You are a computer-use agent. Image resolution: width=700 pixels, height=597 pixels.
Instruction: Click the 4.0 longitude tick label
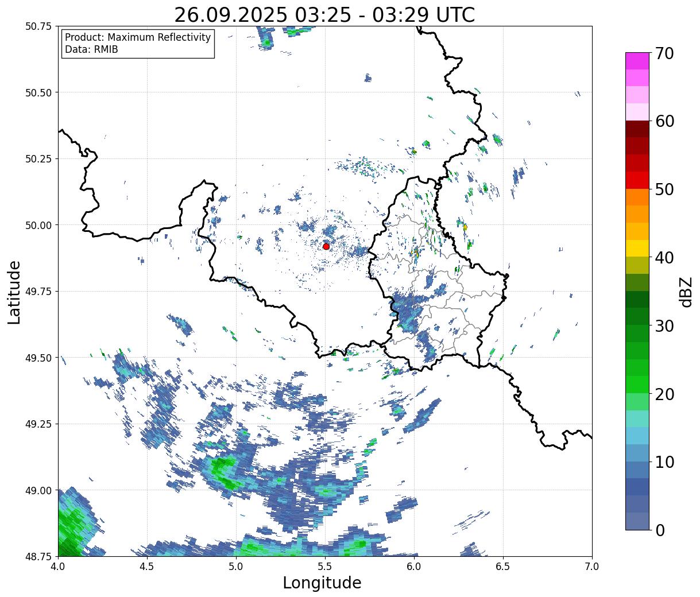pyautogui.click(x=58, y=567)
